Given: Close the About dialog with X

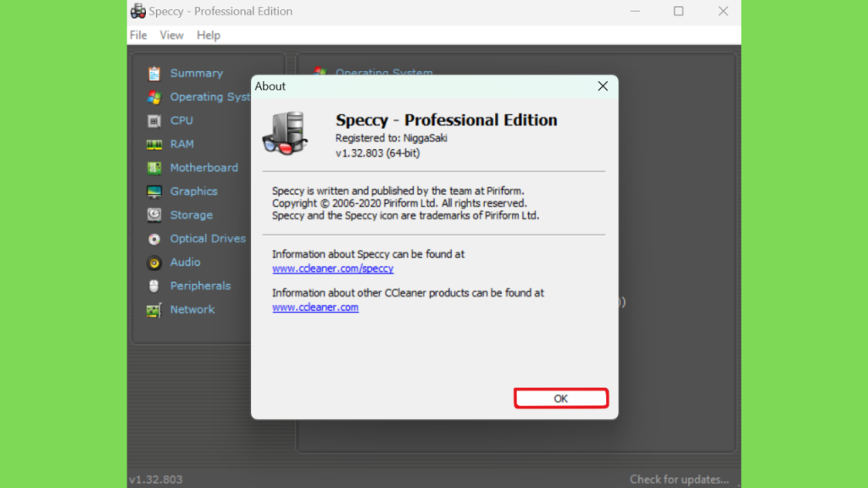Looking at the screenshot, I should 603,86.
